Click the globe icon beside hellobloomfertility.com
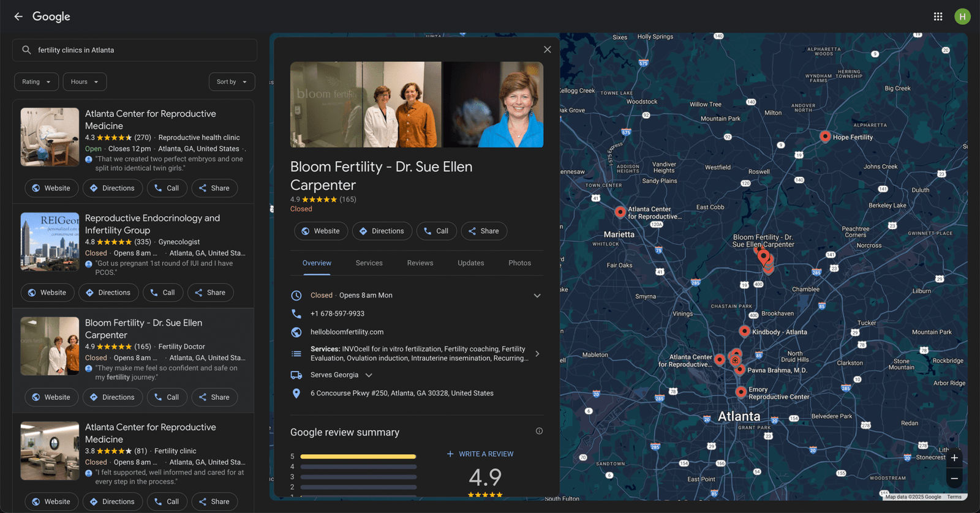The image size is (980, 513). 296,332
